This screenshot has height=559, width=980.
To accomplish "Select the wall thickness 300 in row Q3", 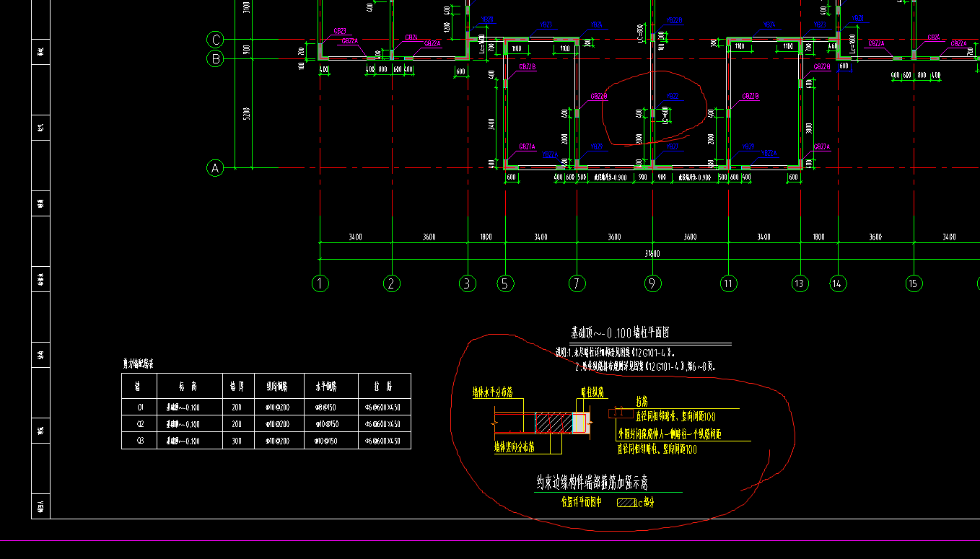I will 237,441.
